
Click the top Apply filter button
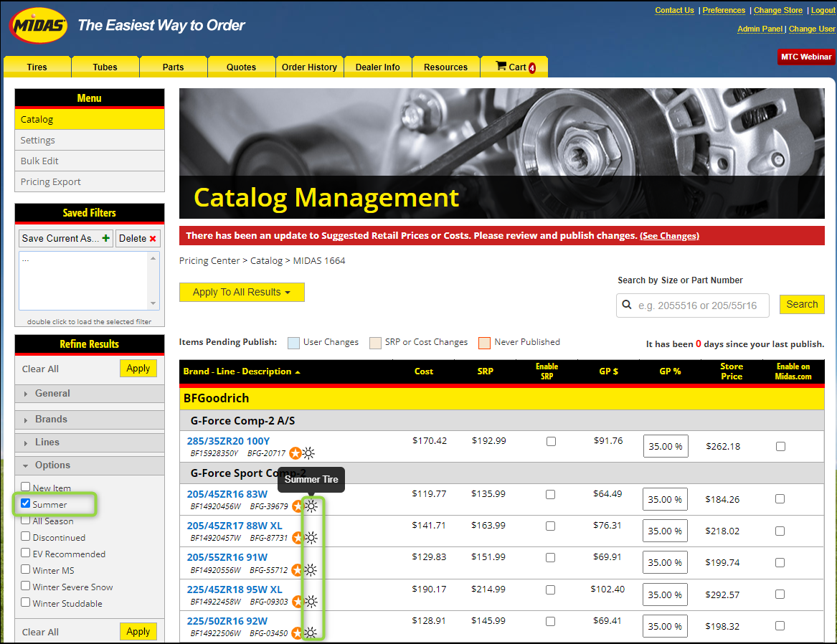[138, 368]
